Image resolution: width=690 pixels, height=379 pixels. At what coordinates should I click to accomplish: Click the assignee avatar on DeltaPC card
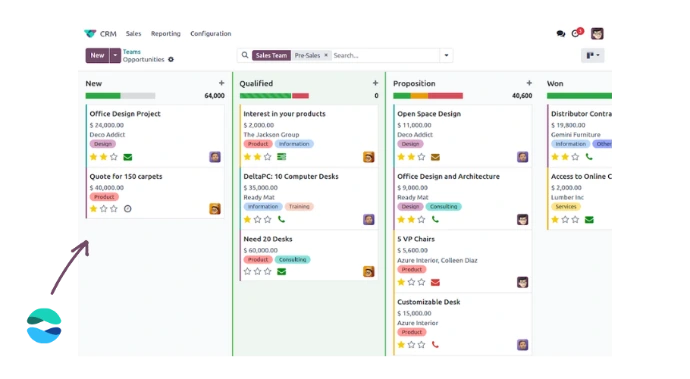pos(369,219)
